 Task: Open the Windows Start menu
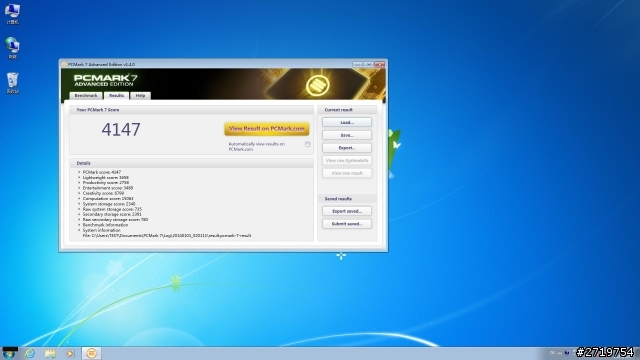point(10,353)
